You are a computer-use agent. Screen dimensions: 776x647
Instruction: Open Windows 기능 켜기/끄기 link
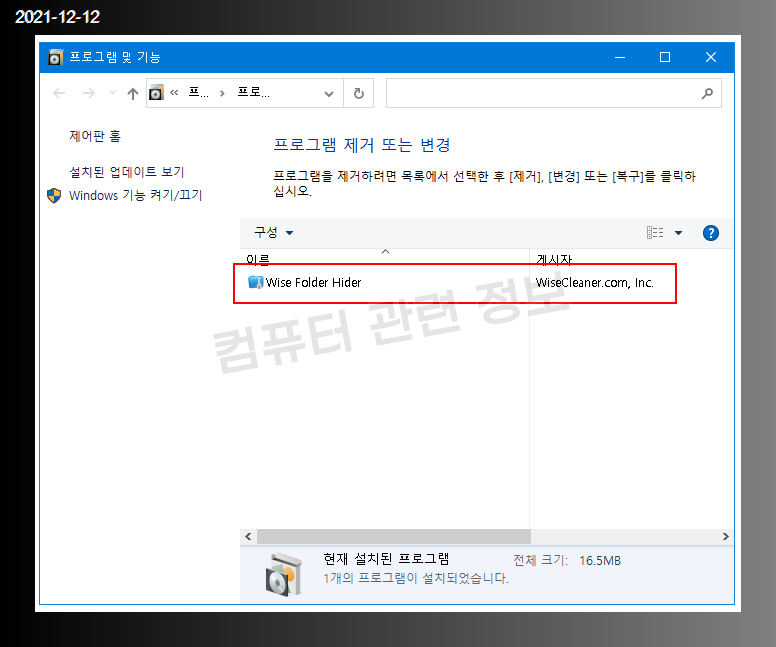pyautogui.click(x=136, y=196)
